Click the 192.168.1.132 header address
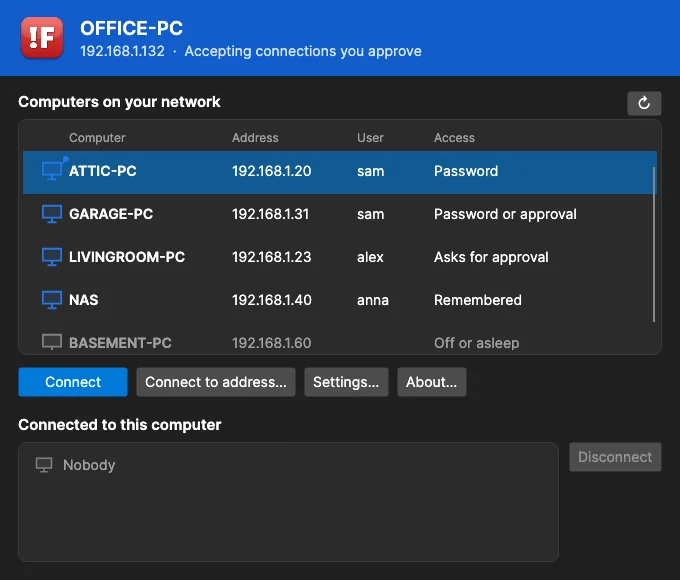680x580 pixels. pos(122,51)
